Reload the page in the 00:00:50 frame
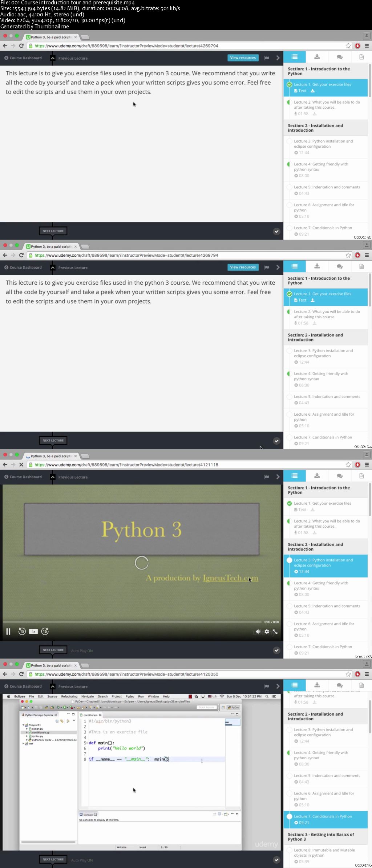This screenshot has height=868, width=372. (21, 45)
